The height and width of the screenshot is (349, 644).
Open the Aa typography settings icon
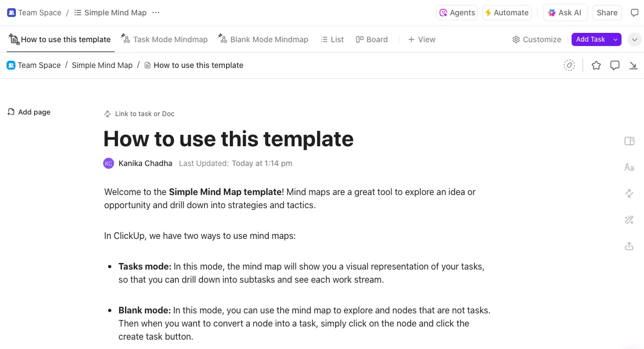coord(629,167)
